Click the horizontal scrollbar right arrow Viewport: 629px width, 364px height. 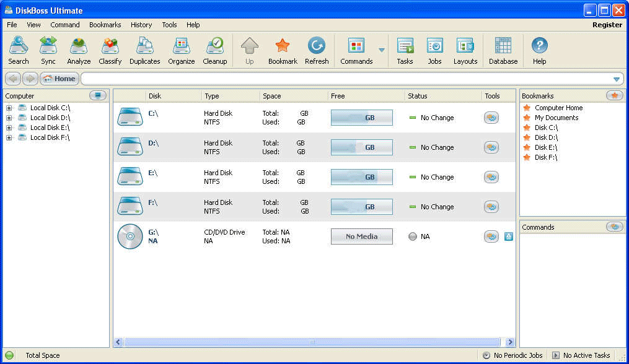(x=510, y=342)
